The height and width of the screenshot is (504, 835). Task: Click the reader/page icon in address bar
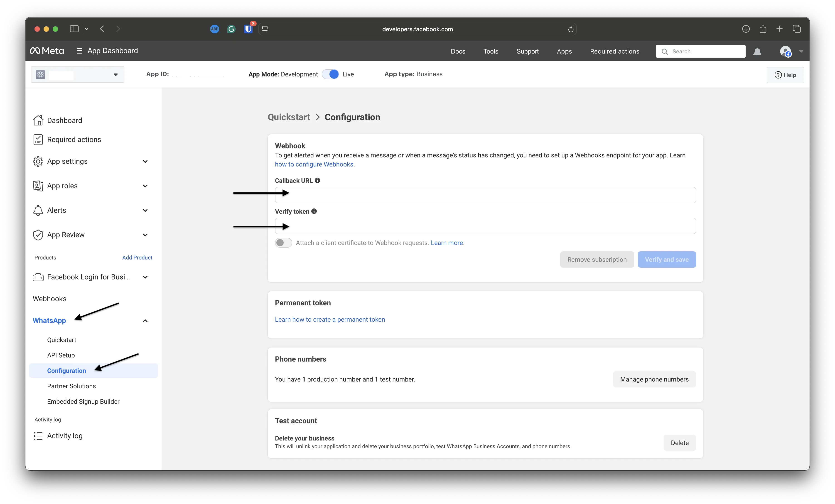[x=265, y=29]
